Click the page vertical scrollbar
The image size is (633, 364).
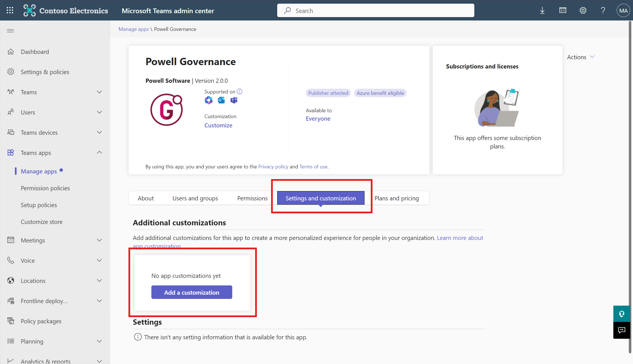point(630,187)
